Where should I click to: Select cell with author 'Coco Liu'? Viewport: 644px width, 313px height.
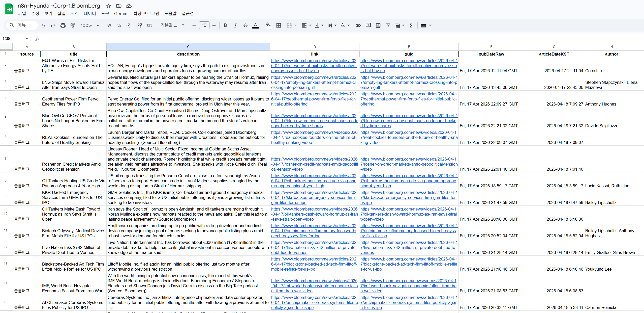611,66
